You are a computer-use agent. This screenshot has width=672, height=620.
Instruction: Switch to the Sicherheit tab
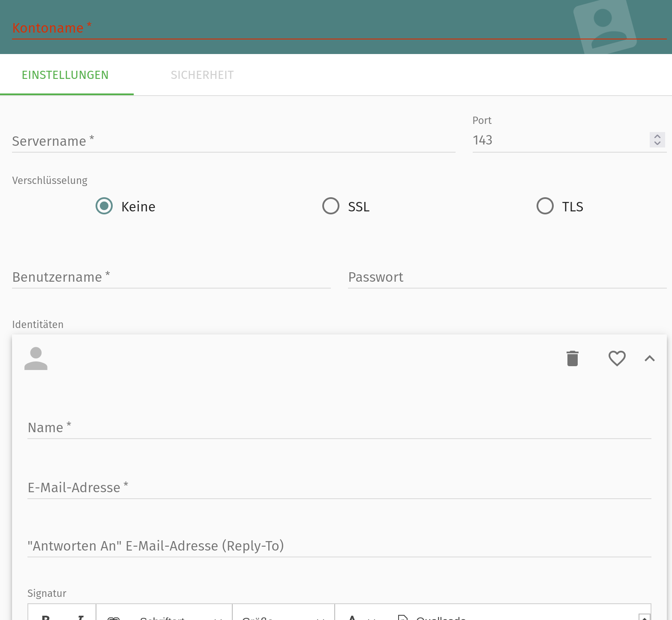click(x=202, y=75)
